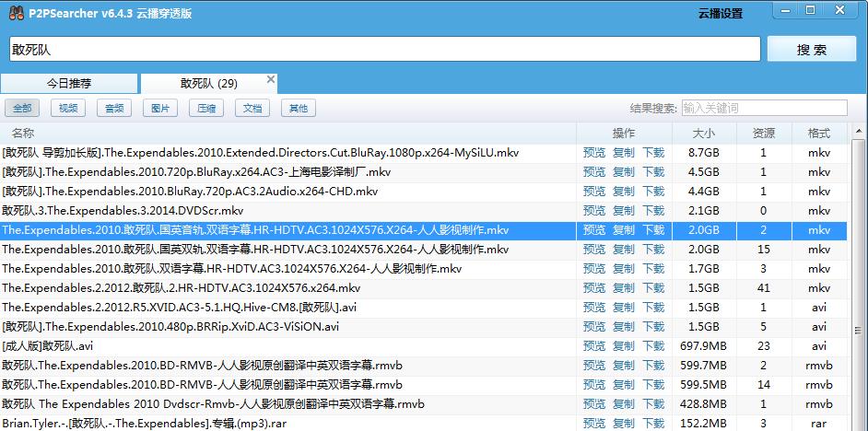Sort by the 资源 column header
Viewport: 868px width, 431px height.
pyautogui.click(x=764, y=134)
